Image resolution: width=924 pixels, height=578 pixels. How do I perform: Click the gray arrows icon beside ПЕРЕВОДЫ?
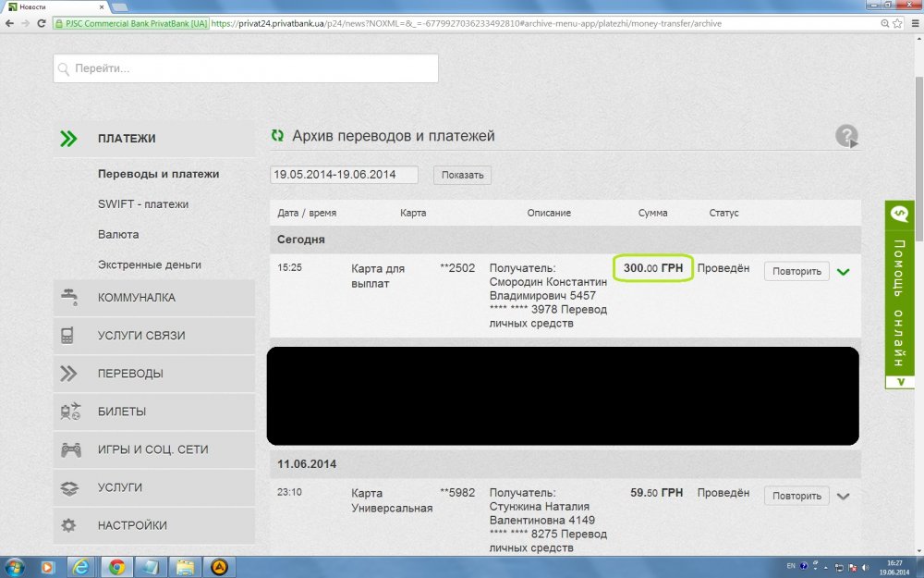click(68, 374)
